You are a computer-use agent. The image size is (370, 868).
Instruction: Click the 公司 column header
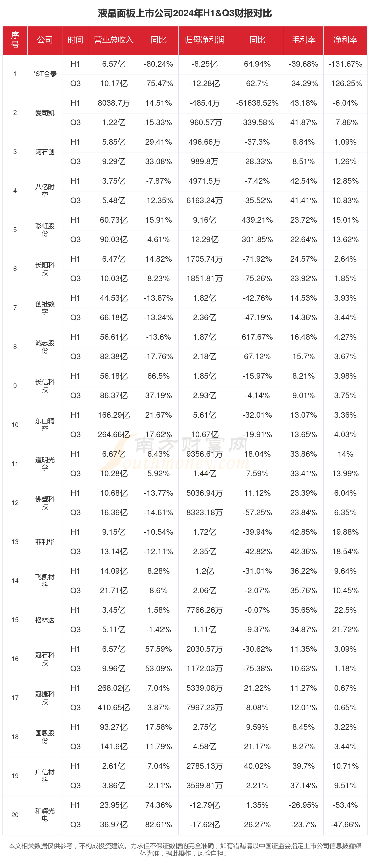(45, 40)
